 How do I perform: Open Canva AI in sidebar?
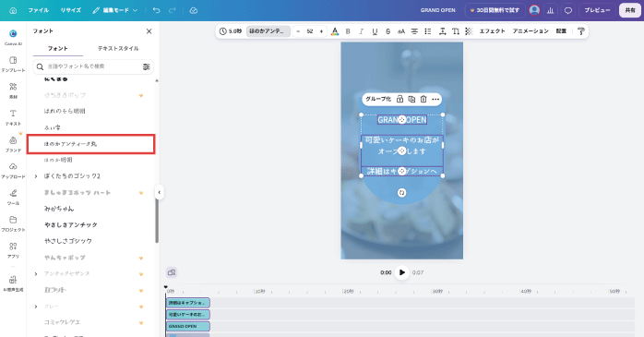tap(13, 37)
